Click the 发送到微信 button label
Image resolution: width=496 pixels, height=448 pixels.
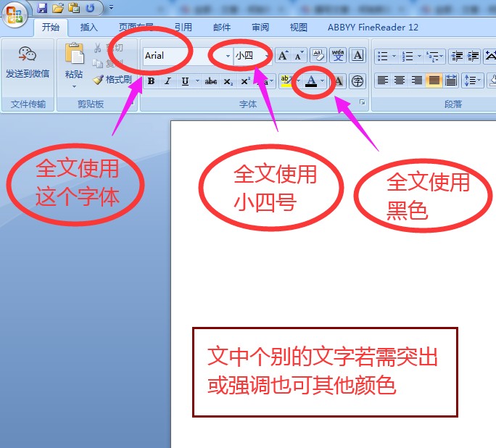click(x=28, y=74)
